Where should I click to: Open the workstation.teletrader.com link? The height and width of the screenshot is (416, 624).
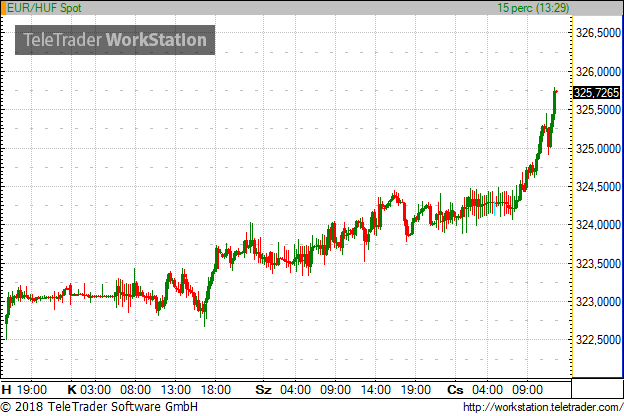[x=543, y=407]
